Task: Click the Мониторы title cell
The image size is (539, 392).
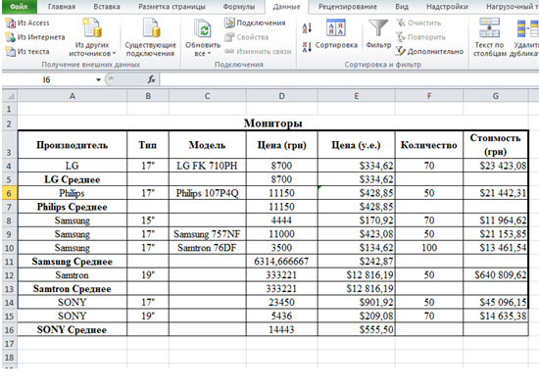Action: pos(273,123)
